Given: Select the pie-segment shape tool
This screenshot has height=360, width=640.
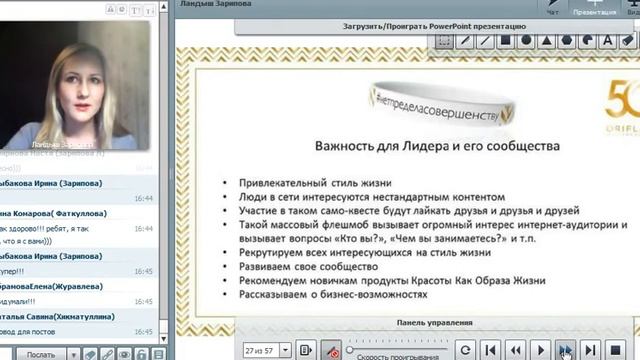Looking at the screenshot, I should click(587, 41).
